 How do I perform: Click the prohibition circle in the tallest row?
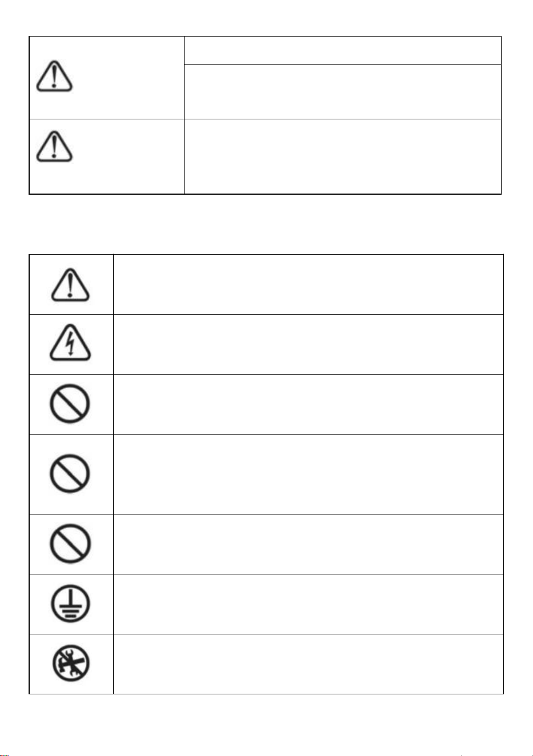[70, 474]
